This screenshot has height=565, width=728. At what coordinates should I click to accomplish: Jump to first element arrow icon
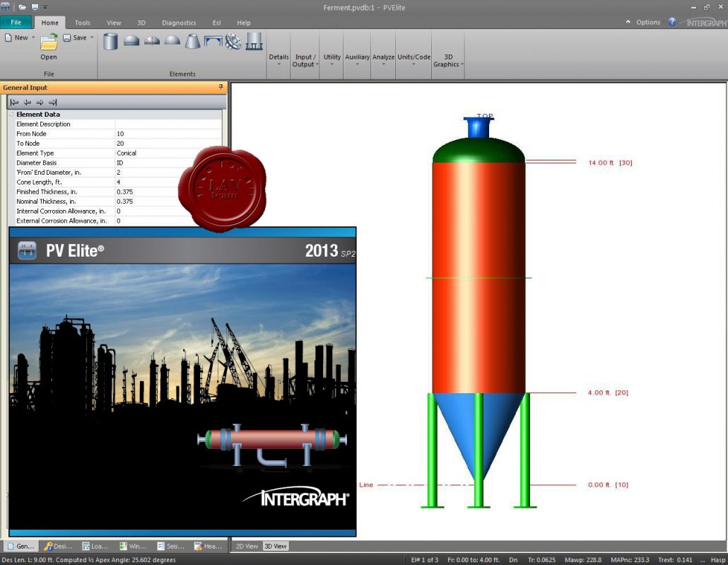pos(14,102)
